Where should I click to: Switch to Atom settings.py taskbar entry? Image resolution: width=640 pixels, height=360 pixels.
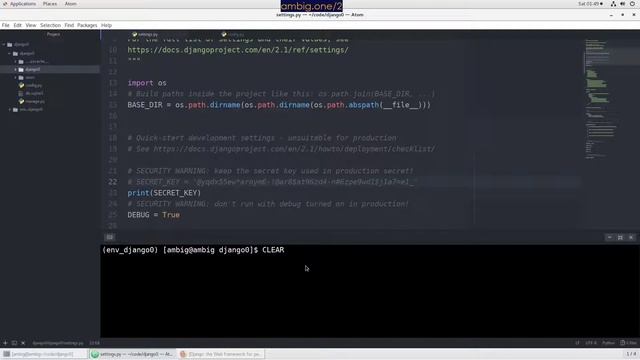point(133,354)
